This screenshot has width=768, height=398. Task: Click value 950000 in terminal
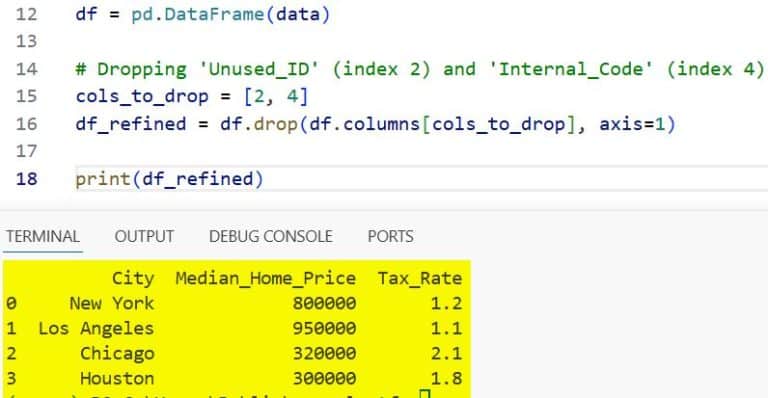coord(324,328)
